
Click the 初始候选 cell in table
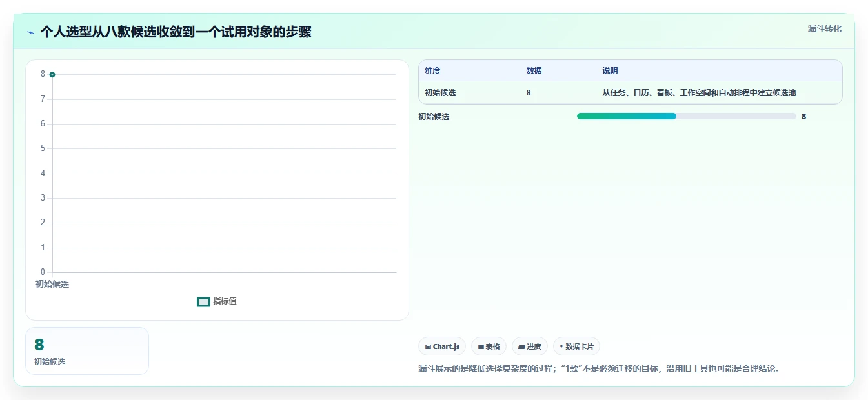click(440, 93)
